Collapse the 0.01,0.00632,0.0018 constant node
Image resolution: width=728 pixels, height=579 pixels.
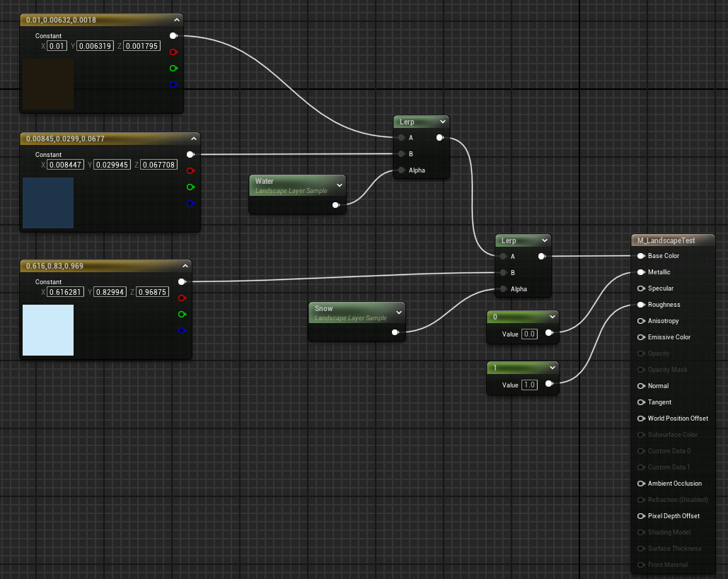(176, 20)
